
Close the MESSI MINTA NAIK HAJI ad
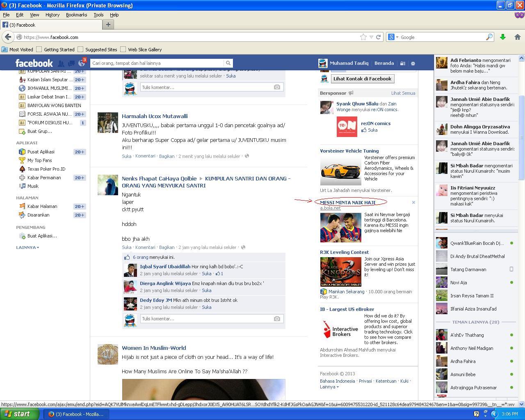click(x=413, y=202)
